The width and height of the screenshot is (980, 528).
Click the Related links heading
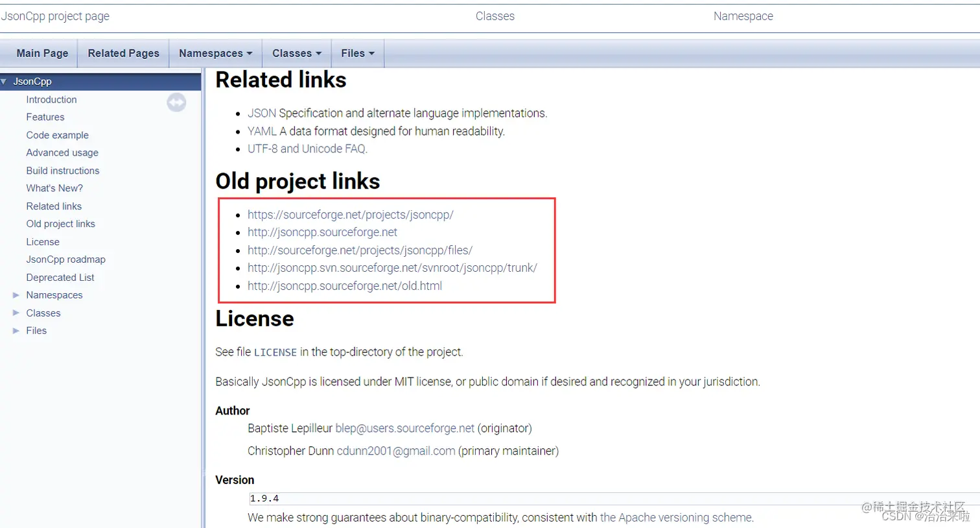(281, 80)
